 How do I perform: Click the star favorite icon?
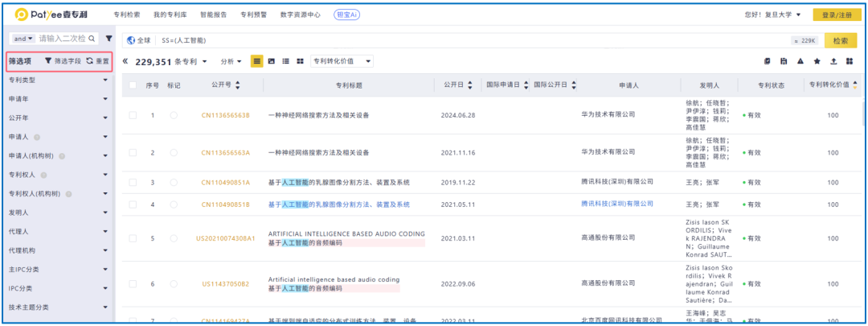point(817,61)
